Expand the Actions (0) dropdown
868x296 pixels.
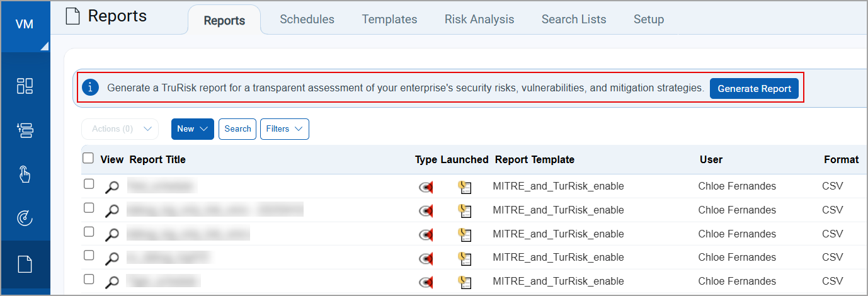click(120, 129)
